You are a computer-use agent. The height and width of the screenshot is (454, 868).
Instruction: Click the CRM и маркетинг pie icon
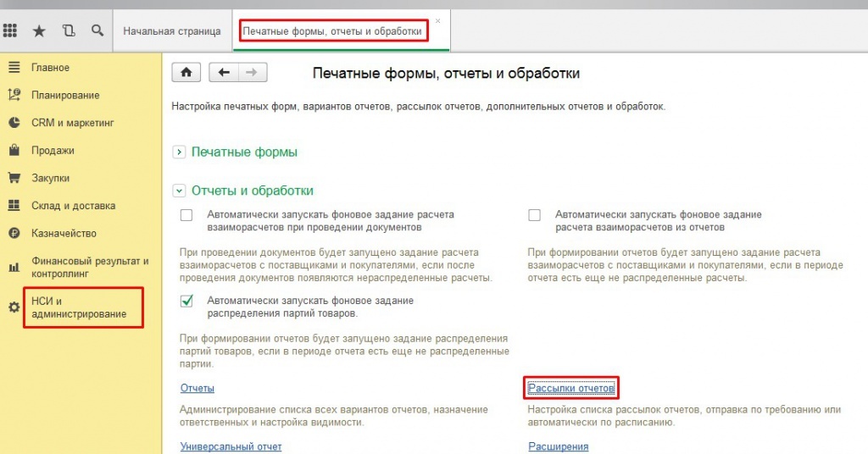coord(14,123)
